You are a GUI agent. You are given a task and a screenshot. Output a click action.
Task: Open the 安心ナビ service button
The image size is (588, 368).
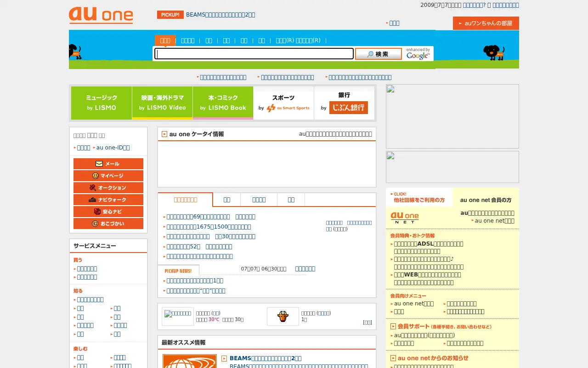(x=108, y=212)
